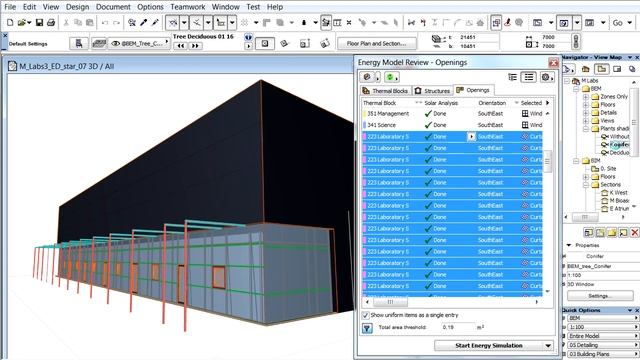Screen dimensions: 640x360
Task: Click the adjust elements icon next to scissors
Action: coord(423,23)
